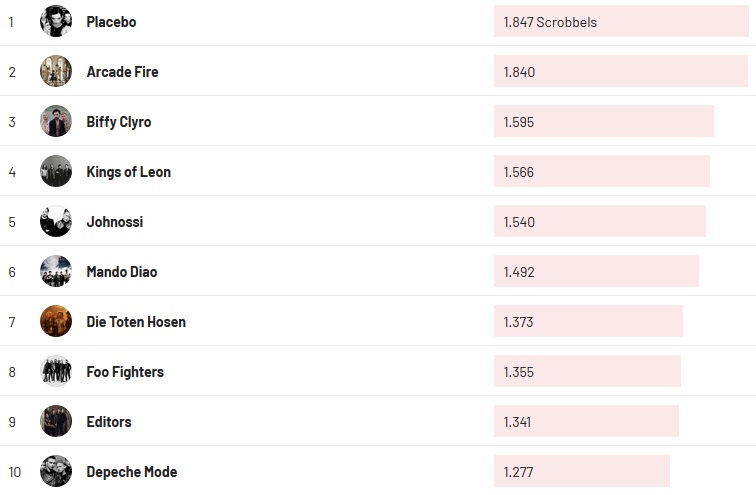This screenshot has height=495, width=756.
Task: Click the Biffy Clyro name link
Action: click(x=119, y=122)
